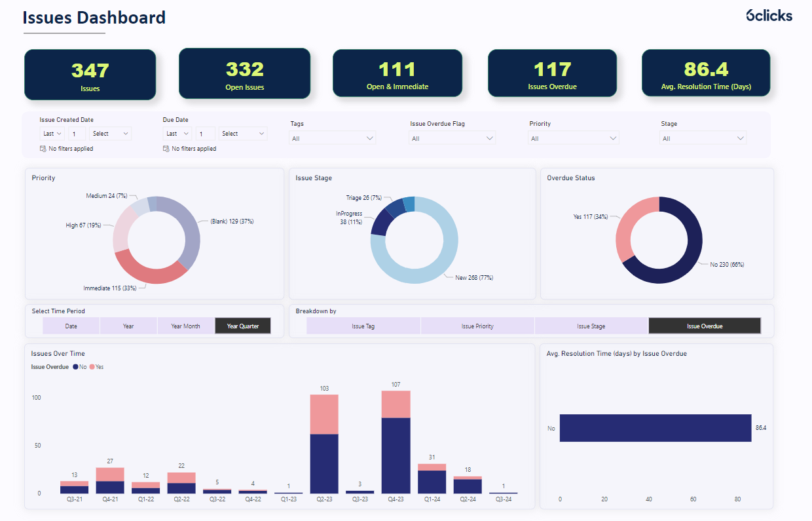The image size is (812, 521).
Task: Open the Issue Overdue Flag dropdown
Action: [452, 138]
